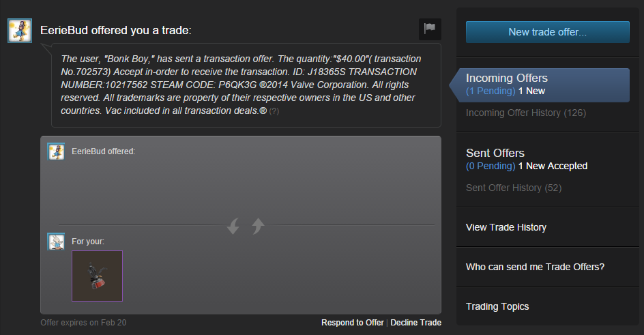The image size is (644, 335).
Task: Open View Trade History
Action: pyautogui.click(x=506, y=227)
